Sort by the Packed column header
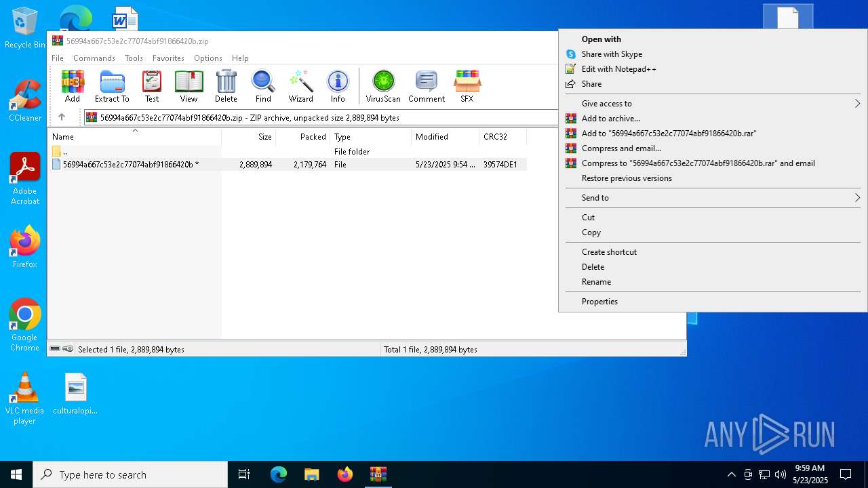Image resolution: width=868 pixels, height=488 pixels. pyautogui.click(x=303, y=137)
